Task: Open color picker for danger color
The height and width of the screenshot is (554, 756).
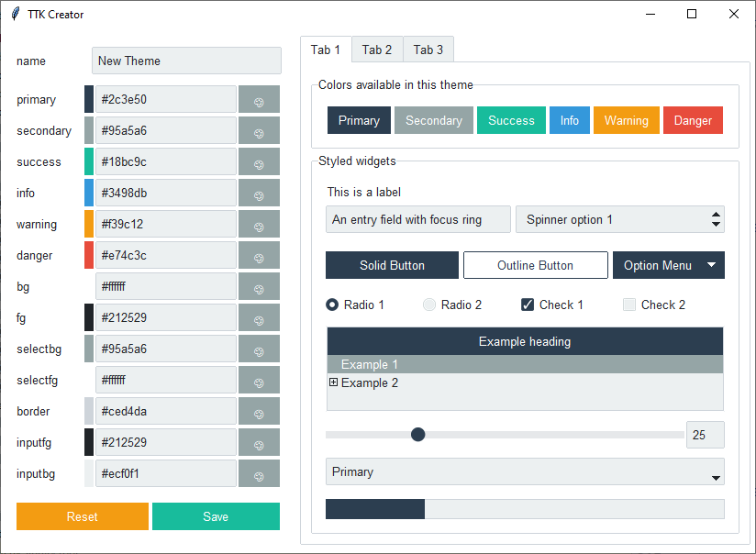Action: pyautogui.click(x=259, y=255)
